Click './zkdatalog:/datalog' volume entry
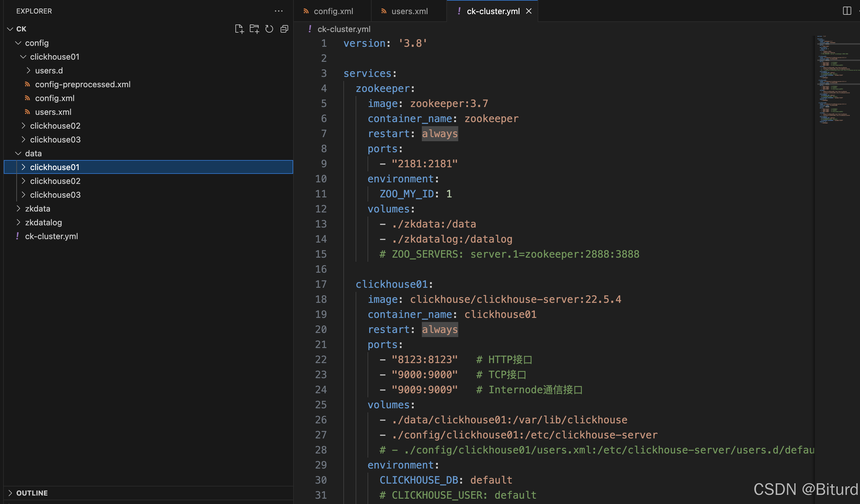This screenshot has width=860, height=504. click(x=452, y=239)
